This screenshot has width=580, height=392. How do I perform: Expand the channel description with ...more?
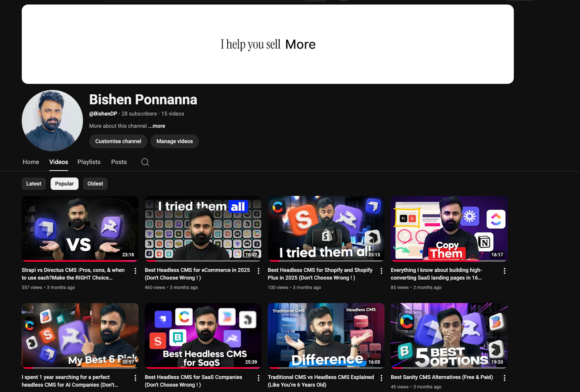click(x=156, y=126)
